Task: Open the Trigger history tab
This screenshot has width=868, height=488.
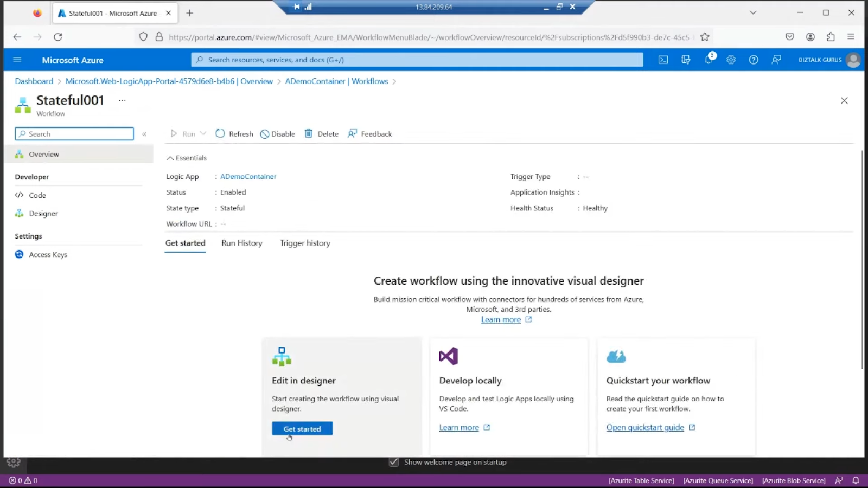Action: click(x=305, y=243)
